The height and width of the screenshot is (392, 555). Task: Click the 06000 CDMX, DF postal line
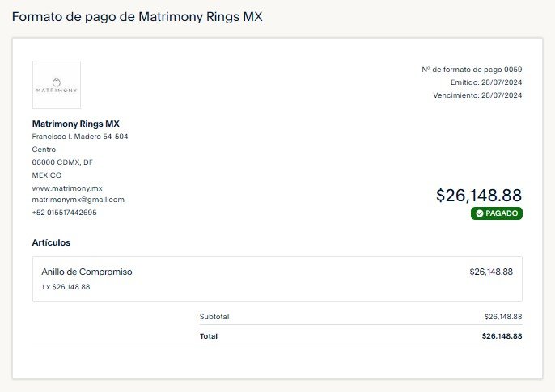pos(62,162)
